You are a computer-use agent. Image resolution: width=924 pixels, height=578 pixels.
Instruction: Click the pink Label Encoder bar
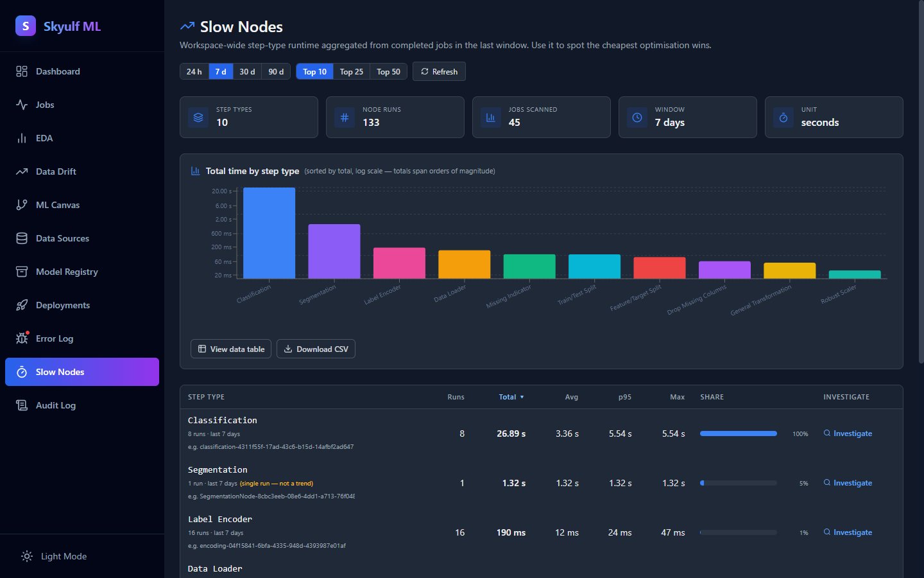399,263
